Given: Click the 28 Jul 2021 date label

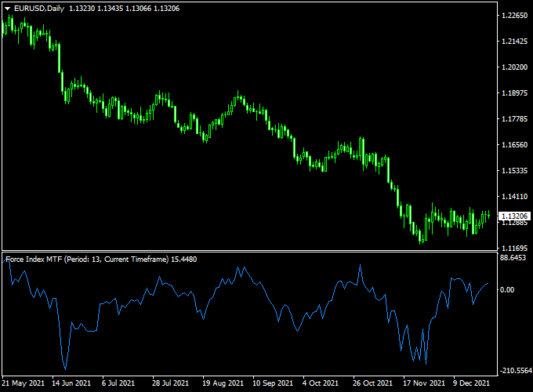Looking at the screenshot, I should pos(169,383).
